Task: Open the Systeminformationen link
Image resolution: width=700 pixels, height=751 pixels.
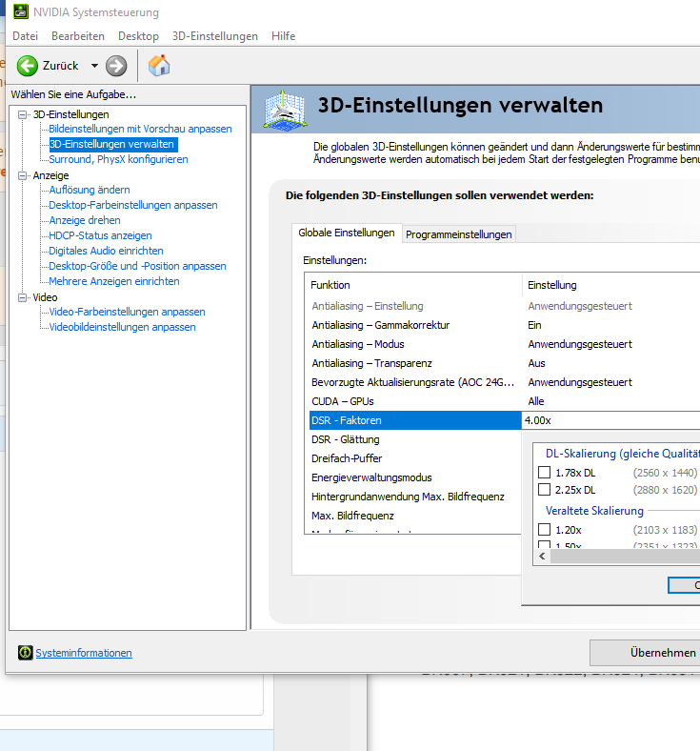Action: (84, 653)
